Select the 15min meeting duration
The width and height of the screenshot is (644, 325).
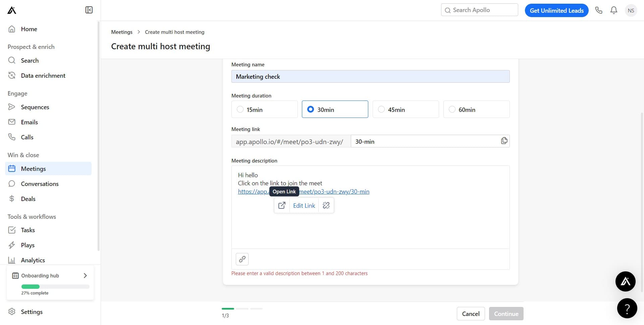(x=240, y=109)
